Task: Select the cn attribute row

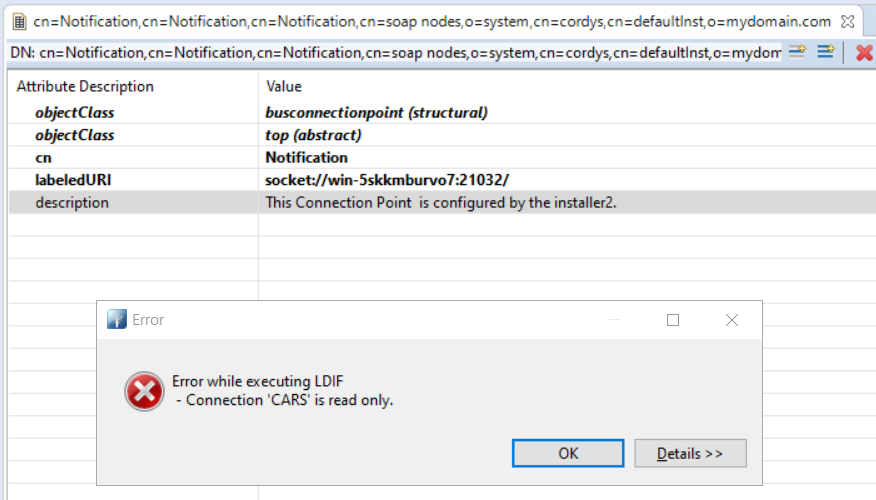Action: point(442,158)
